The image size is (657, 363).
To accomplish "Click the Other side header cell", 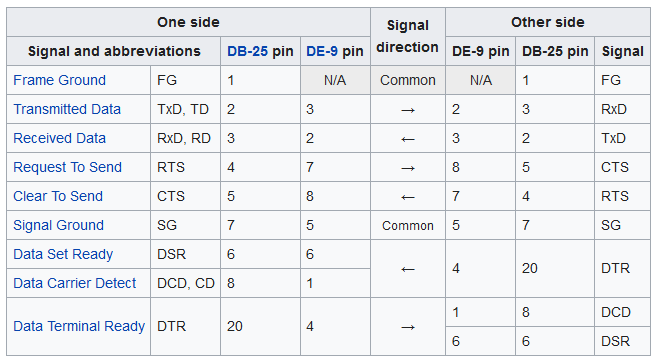I will pos(548,22).
